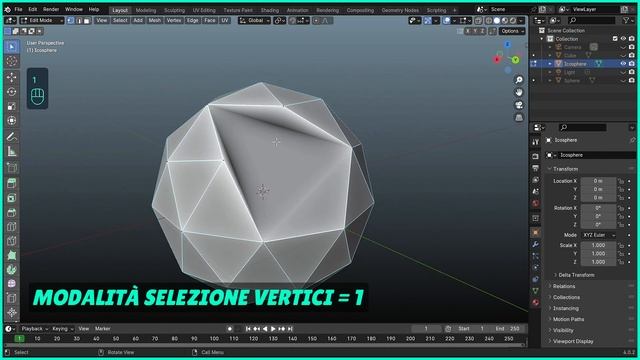Screen dimensions: 640x360
Task: Select the Extrude Region tool
Action: tap(12, 184)
